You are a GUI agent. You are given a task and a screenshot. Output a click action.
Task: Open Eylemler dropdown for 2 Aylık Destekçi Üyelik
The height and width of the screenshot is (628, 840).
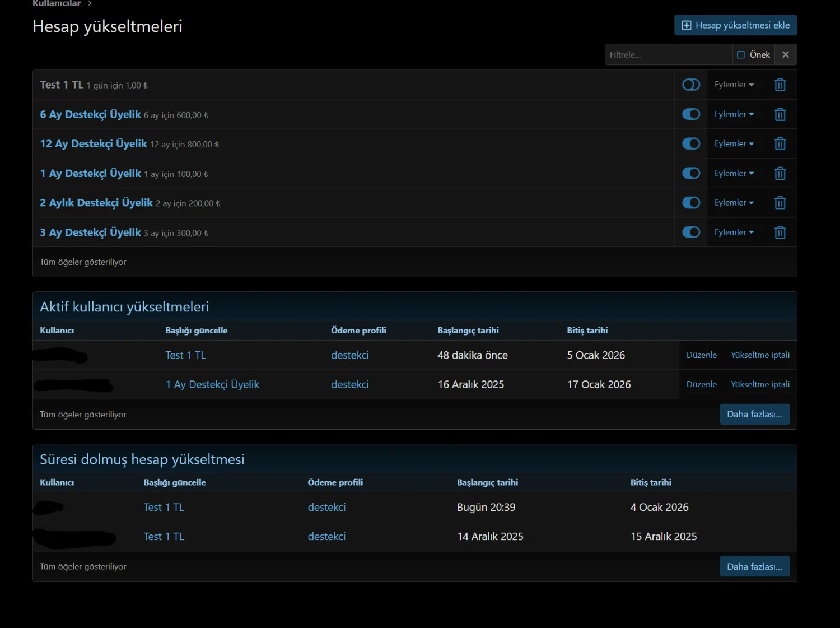click(734, 203)
